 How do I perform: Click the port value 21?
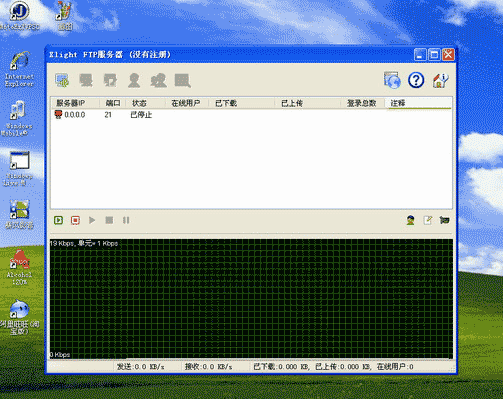108,115
